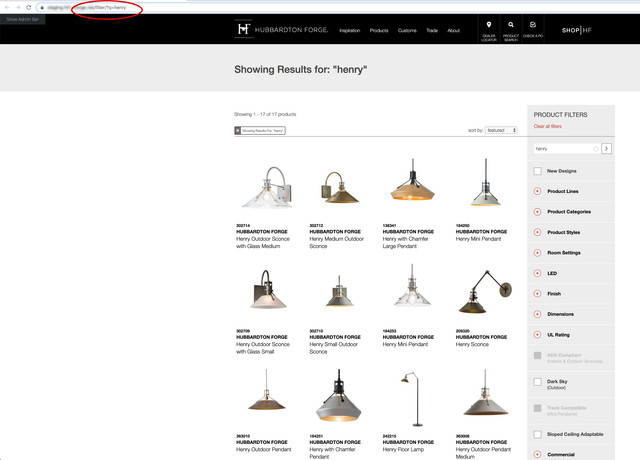Open the Henry Sconce swing-arm image
Viewport: 640px width, 460px height.
click(485, 291)
